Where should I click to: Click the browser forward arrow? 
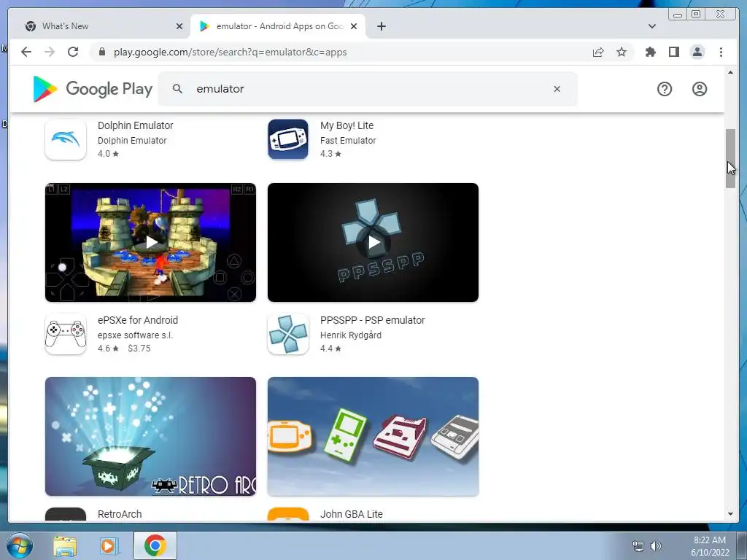click(x=50, y=52)
